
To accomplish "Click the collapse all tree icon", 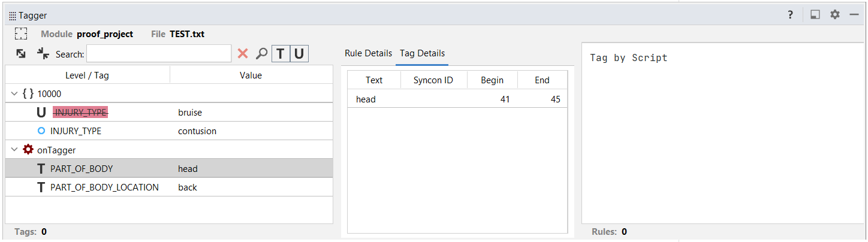I will point(43,54).
